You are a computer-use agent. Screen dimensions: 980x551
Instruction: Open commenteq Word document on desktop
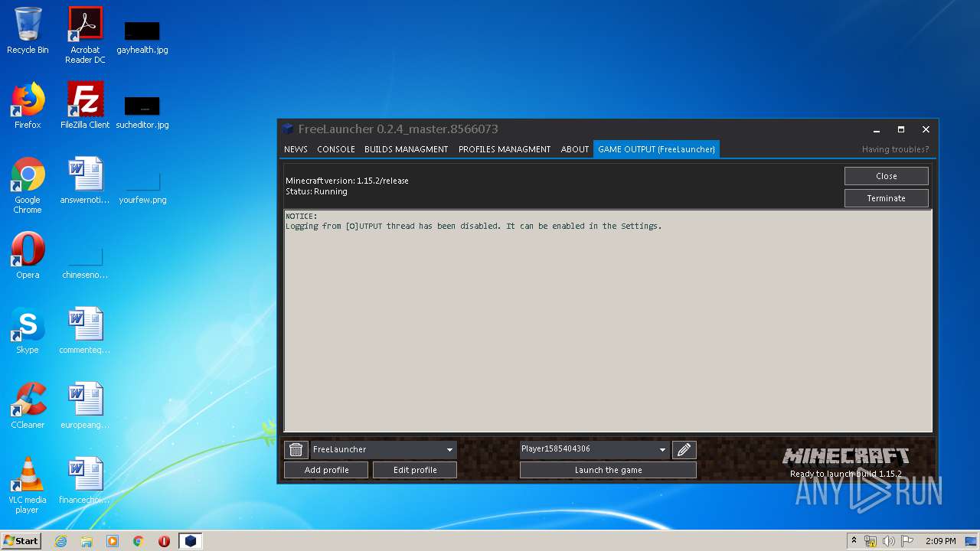click(x=85, y=331)
